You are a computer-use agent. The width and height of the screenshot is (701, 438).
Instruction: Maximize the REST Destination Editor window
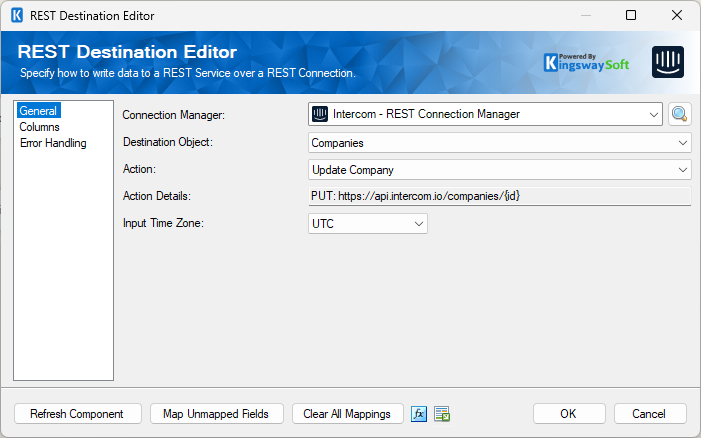click(x=631, y=15)
